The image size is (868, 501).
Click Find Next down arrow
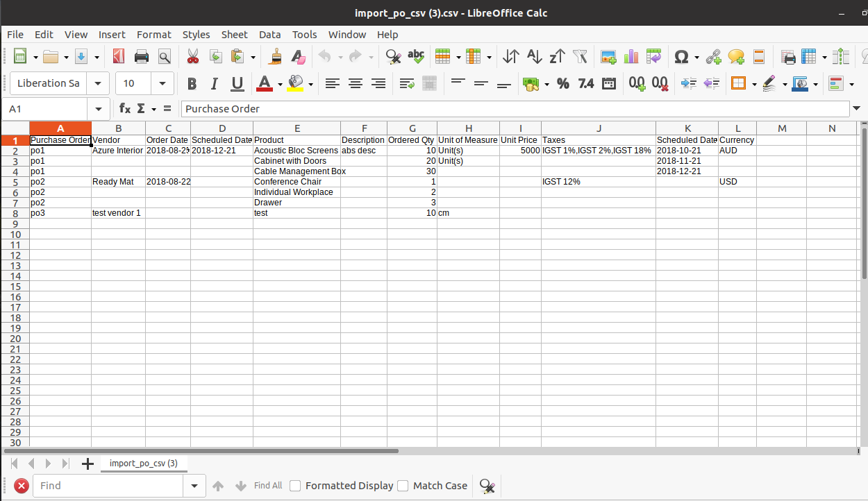(241, 486)
